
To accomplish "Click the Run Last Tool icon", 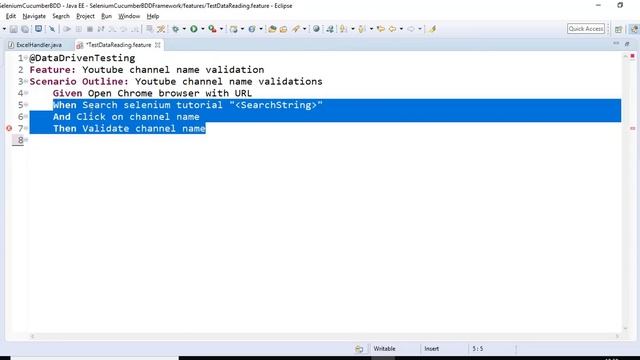I will click(x=212, y=29).
